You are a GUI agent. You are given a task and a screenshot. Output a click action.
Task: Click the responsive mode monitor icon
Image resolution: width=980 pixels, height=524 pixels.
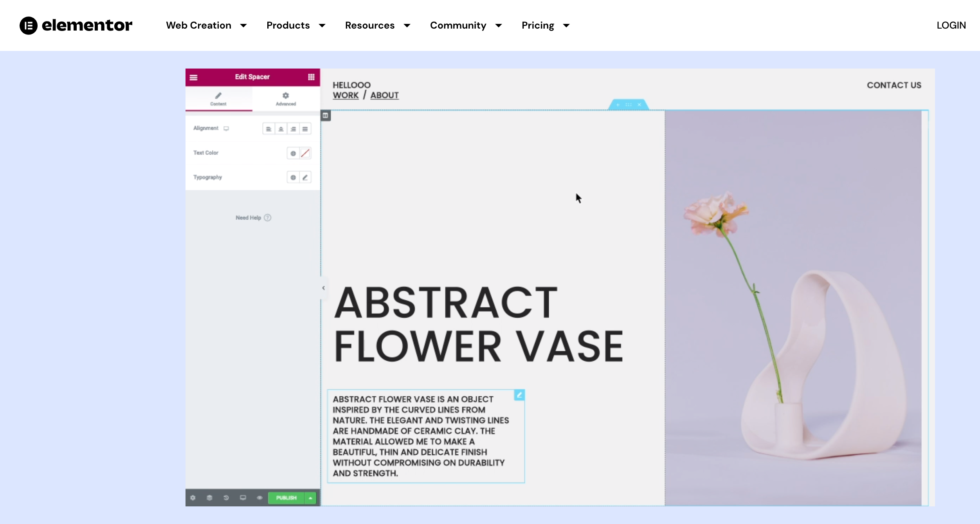(x=243, y=498)
